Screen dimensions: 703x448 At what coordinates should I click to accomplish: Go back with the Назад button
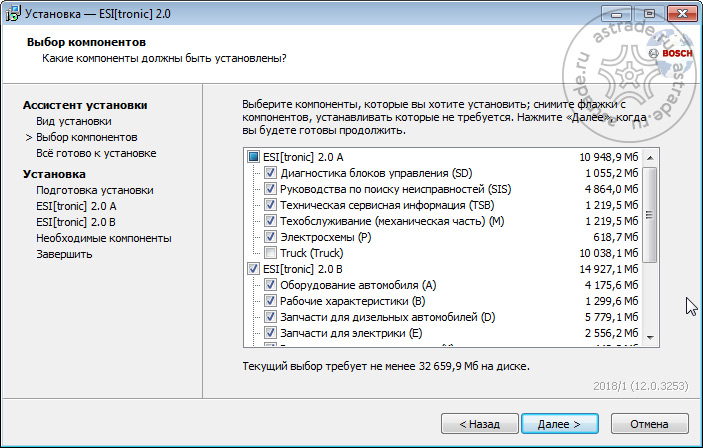pyautogui.click(x=480, y=424)
